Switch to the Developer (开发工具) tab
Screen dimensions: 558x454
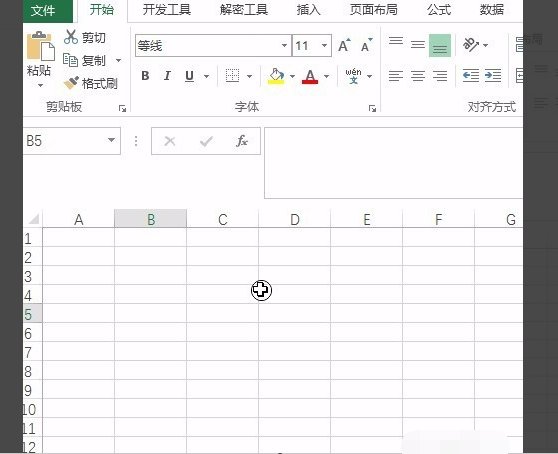167,10
